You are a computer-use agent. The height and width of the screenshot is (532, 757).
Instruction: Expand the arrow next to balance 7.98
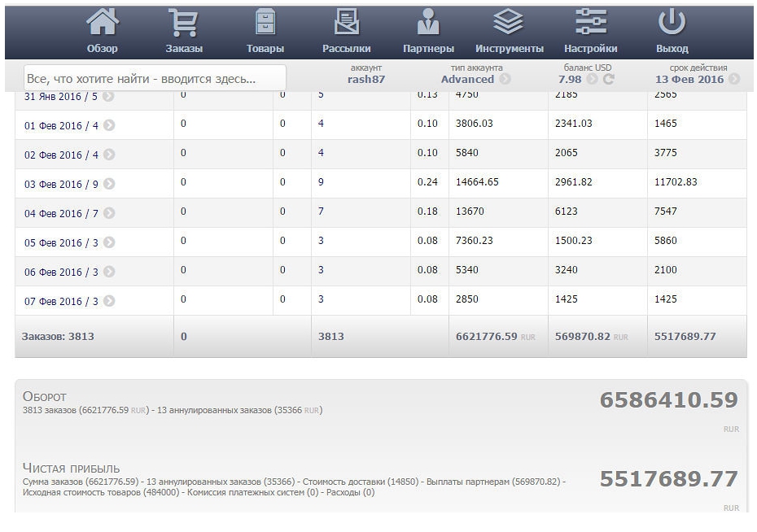click(592, 80)
